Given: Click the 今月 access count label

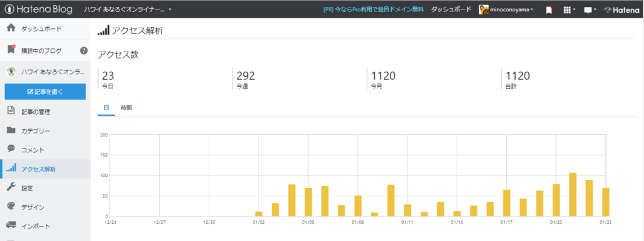Looking at the screenshot, I should tap(377, 86).
